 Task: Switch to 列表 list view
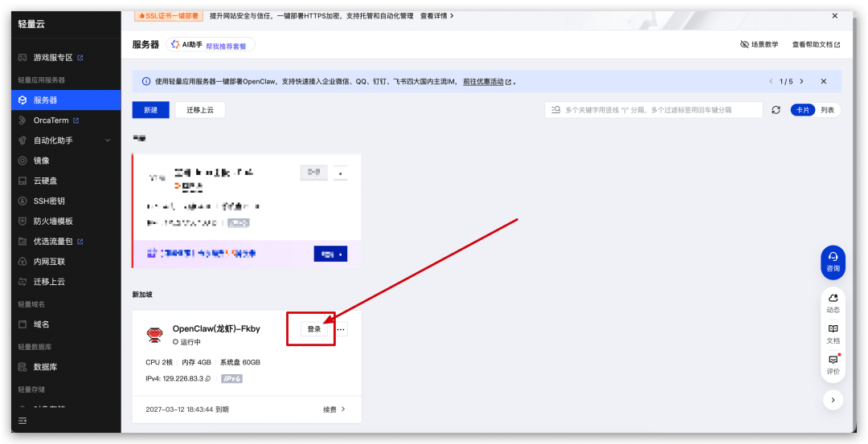coord(828,110)
